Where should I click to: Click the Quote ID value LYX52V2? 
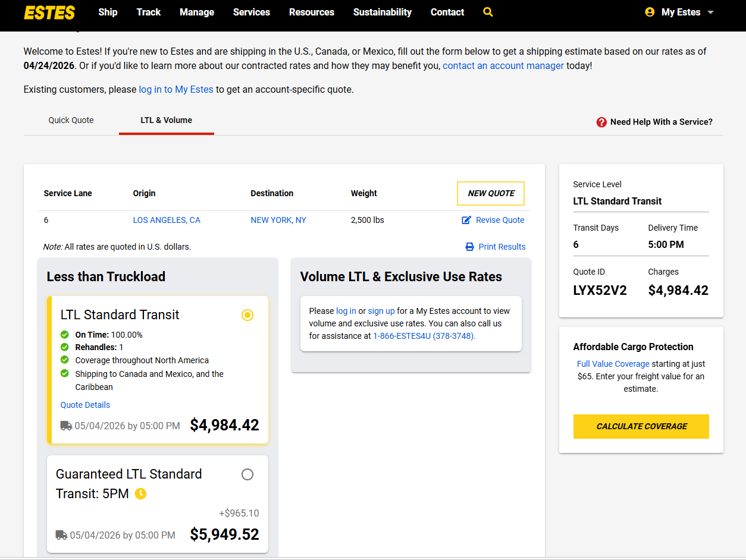pyautogui.click(x=600, y=291)
